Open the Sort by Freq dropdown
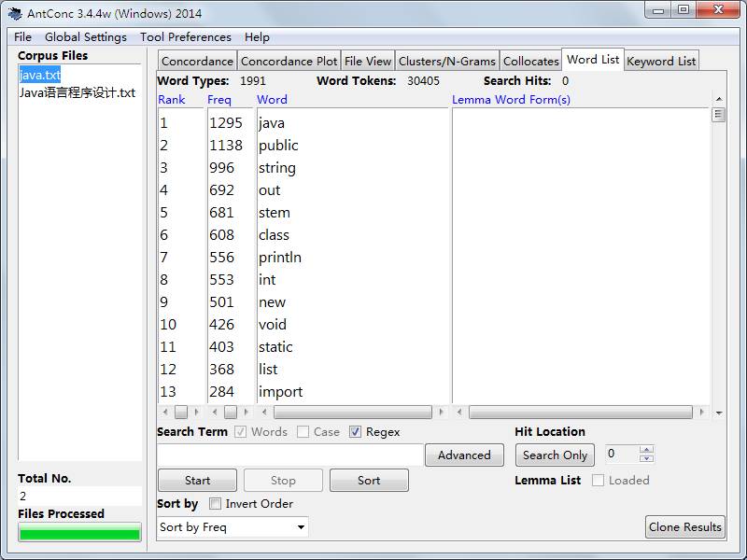The width and height of the screenshot is (747, 560). coord(233,527)
